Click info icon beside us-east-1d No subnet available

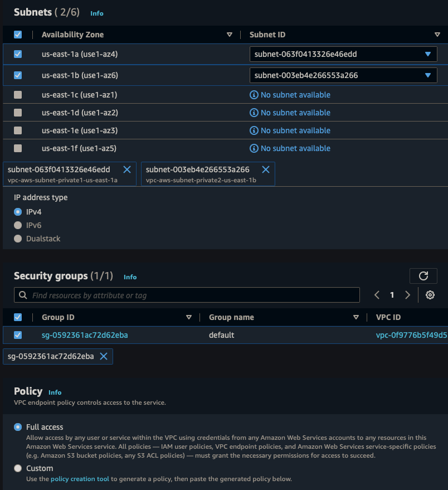click(x=254, y=112)
